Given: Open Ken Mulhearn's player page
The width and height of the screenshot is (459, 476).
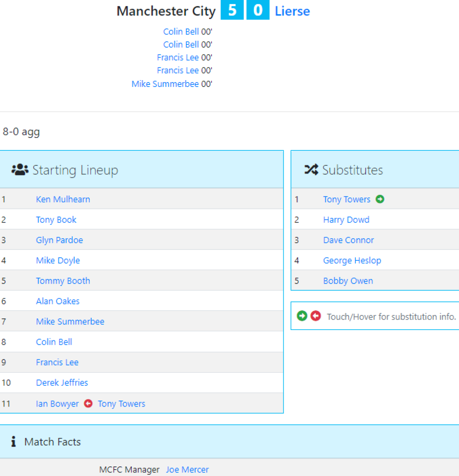Looking at the screenshot, I should 63,199.
